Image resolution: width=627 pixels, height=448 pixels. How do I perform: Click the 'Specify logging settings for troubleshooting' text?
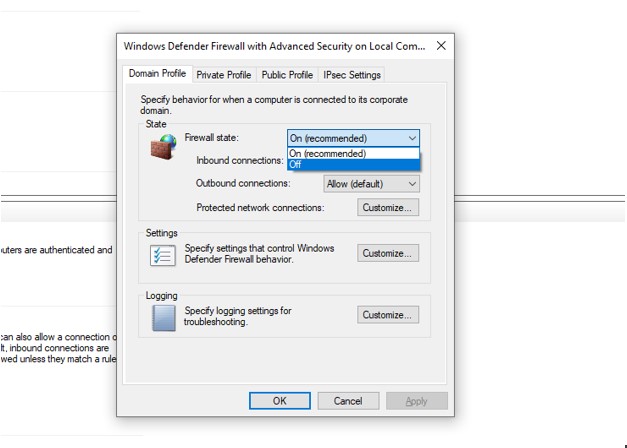click(x=238, y=316)
